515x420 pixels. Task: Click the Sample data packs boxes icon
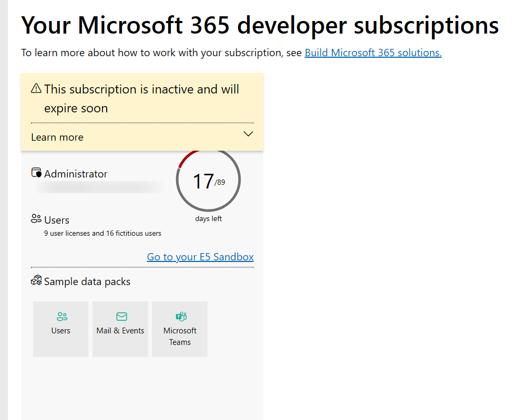36,280
